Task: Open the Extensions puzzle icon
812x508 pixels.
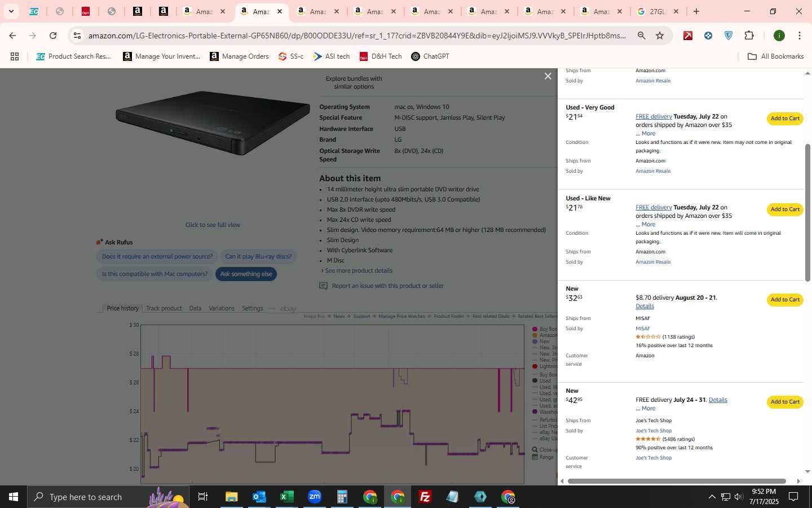Action: 749,36
